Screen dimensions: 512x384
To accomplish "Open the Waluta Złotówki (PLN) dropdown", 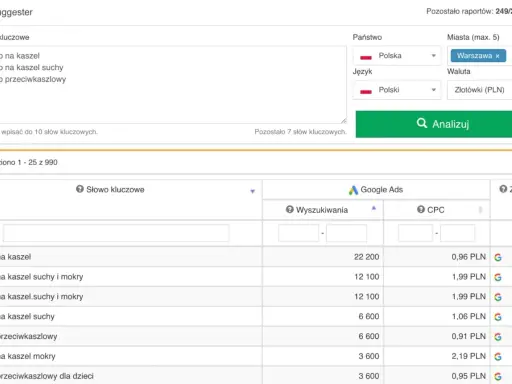I will pyautogui.click(x=479, y=90).
